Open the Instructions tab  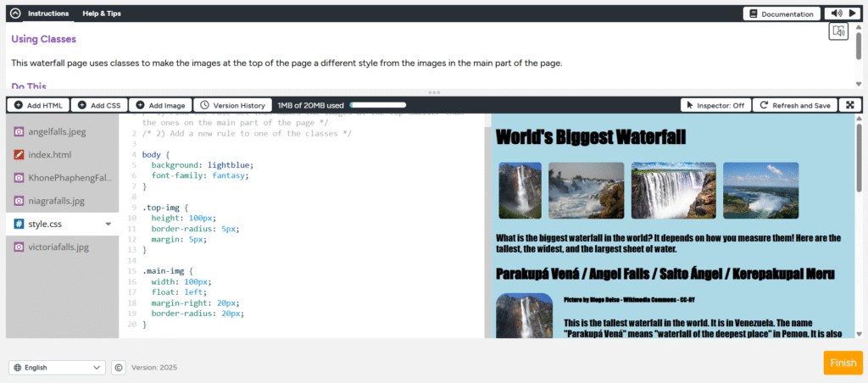pos(48,14)
